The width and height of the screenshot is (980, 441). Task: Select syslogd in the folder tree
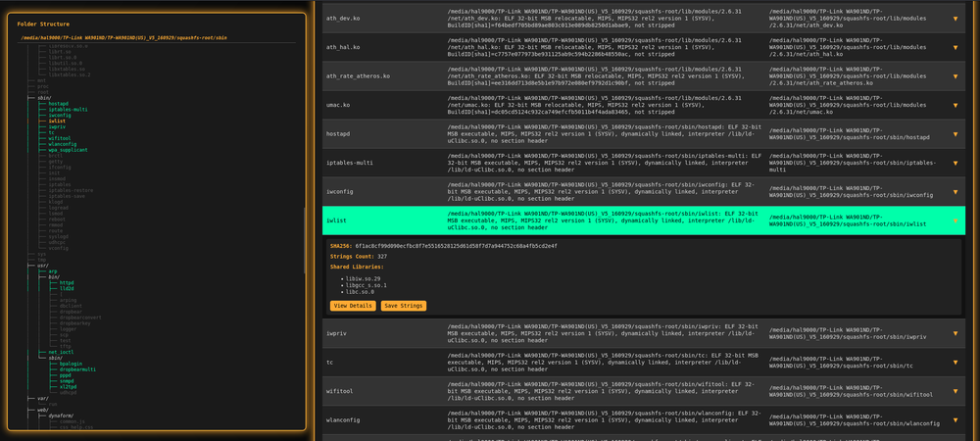coord(58,237)
